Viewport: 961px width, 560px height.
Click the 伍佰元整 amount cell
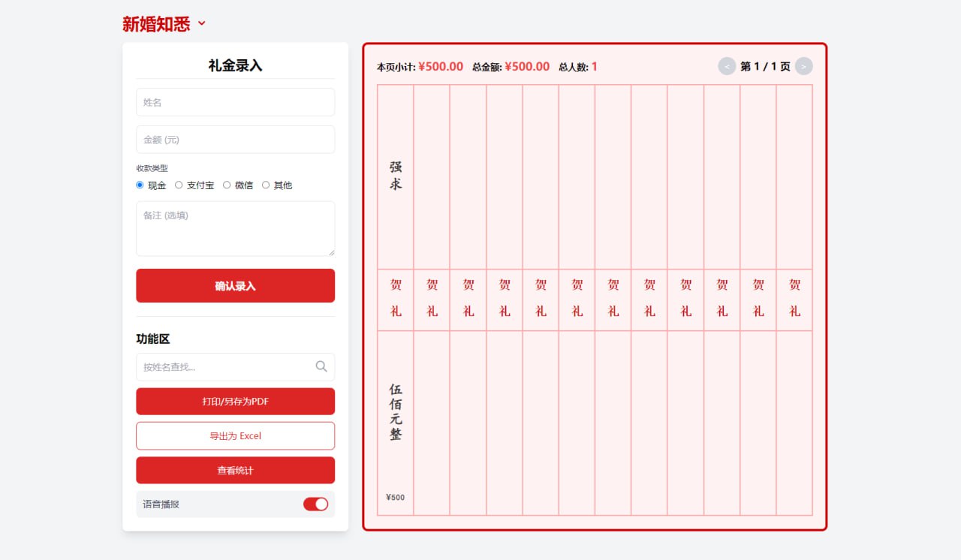395,409
